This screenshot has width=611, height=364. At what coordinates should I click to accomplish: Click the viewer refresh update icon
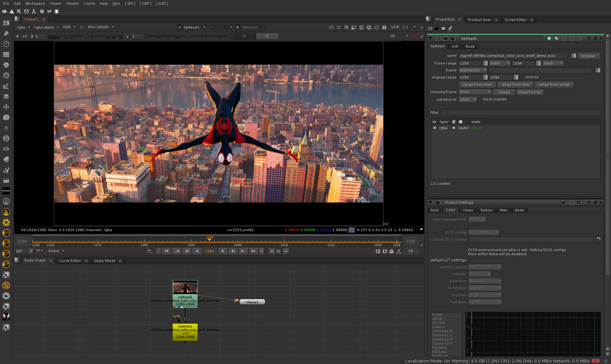(x=369, y=27)
